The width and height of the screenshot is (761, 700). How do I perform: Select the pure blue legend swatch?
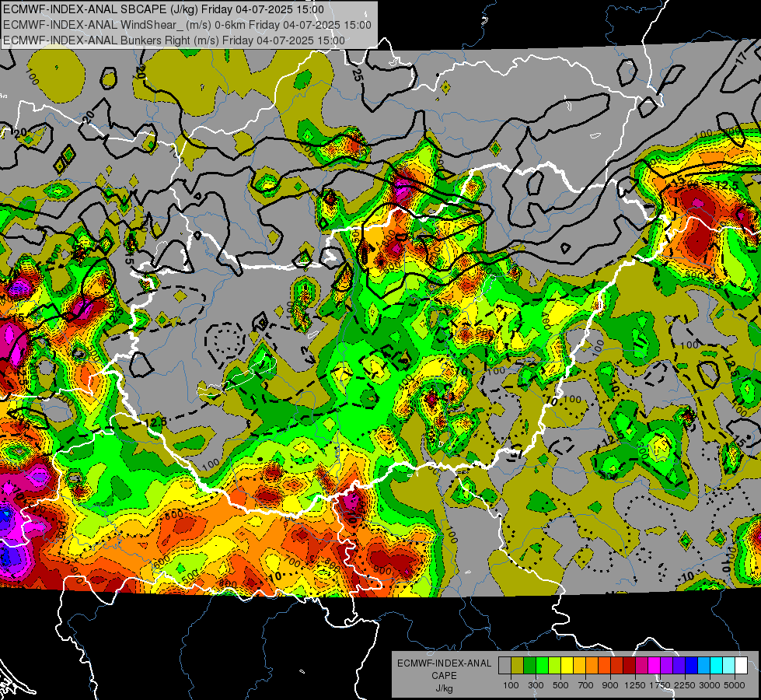(x=692, y=665)
